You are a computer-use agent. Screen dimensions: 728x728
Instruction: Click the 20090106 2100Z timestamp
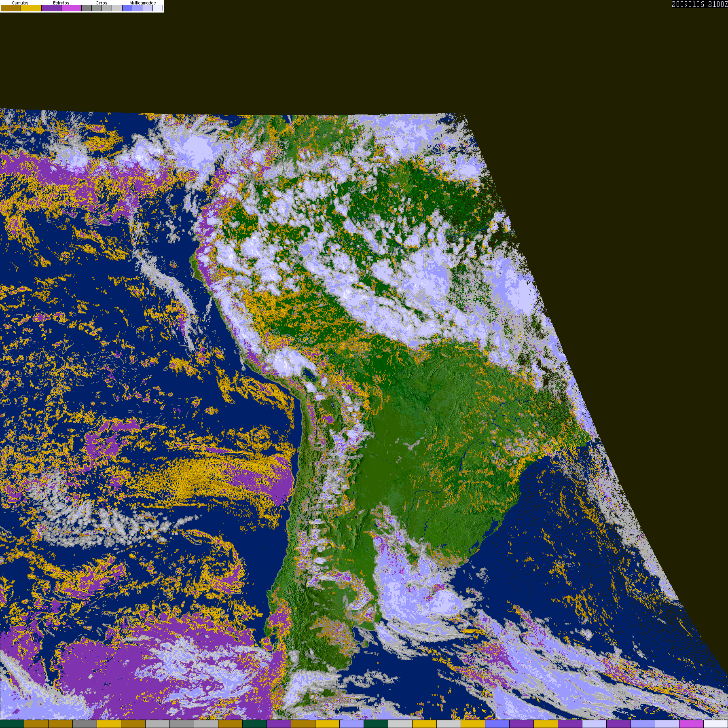700,4
